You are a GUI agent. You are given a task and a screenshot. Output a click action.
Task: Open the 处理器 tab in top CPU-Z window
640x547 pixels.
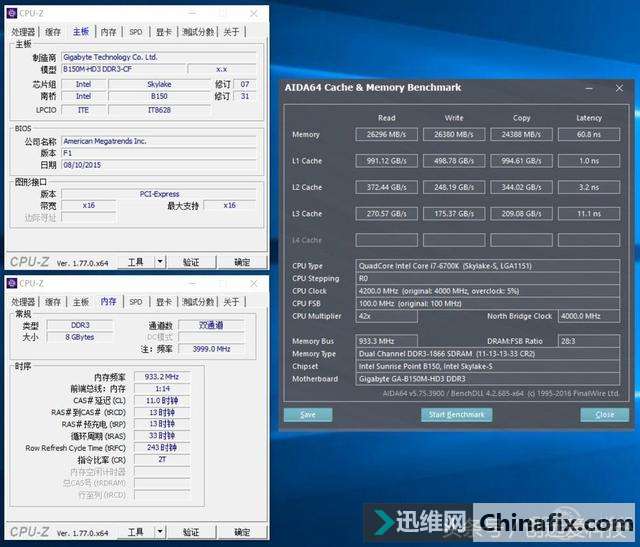click(x=23, y=32)
